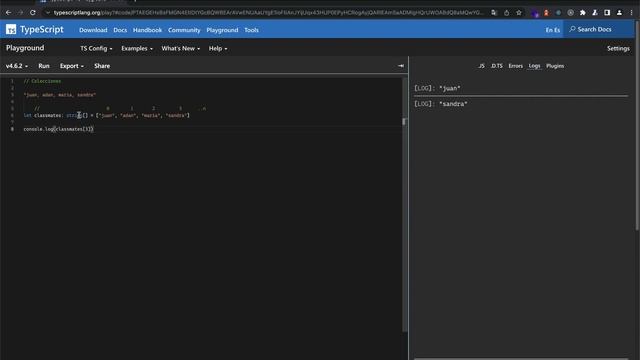The width and height of the screenshot is (640, 360).
Task: Bookmark this page with the star icon
Action: pos(519,13)
